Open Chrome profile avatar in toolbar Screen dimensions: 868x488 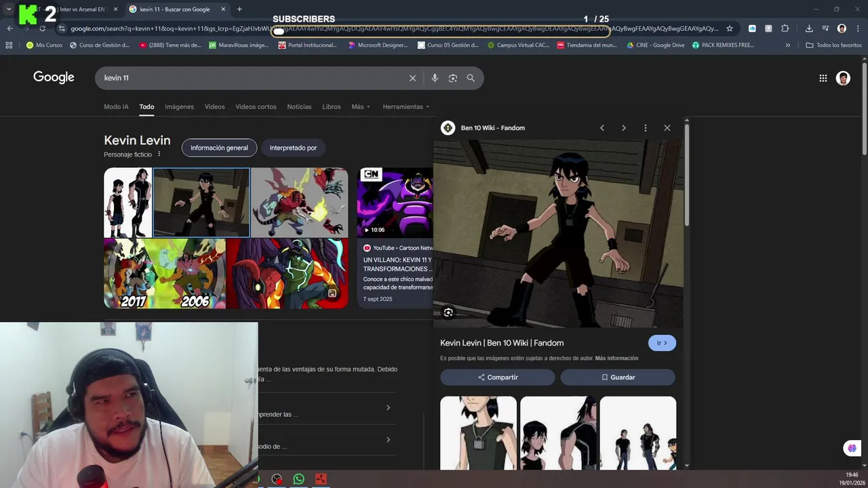tap(842, 28)
